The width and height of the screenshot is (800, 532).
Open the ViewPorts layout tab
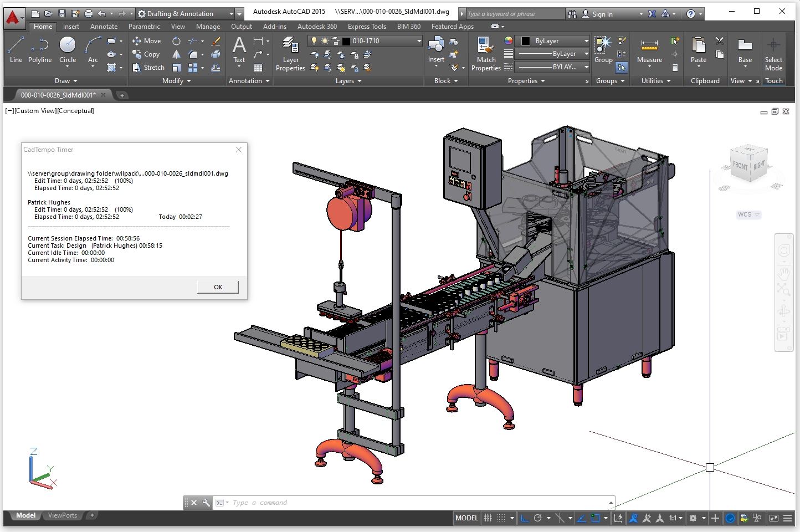pos(63,515)
